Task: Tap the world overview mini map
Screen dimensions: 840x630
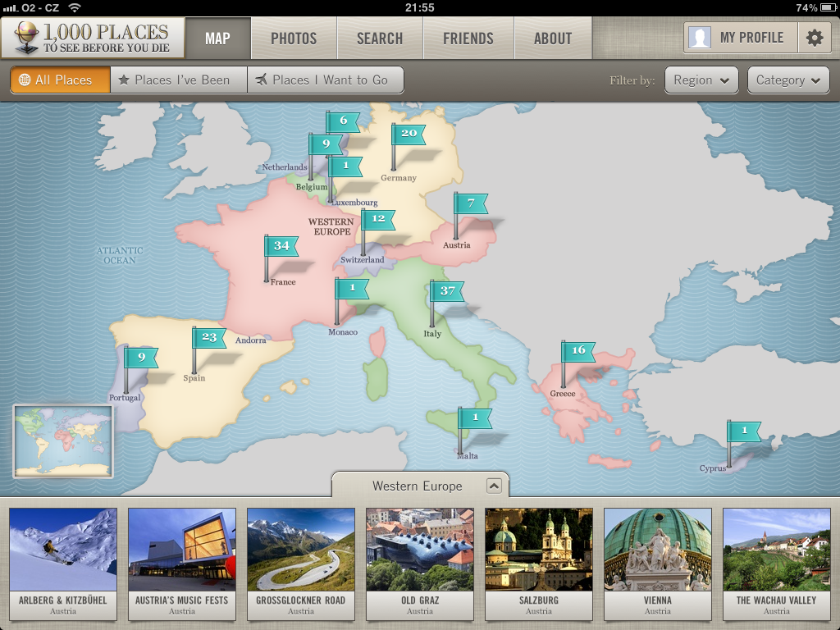Action: tap(63, 441)
